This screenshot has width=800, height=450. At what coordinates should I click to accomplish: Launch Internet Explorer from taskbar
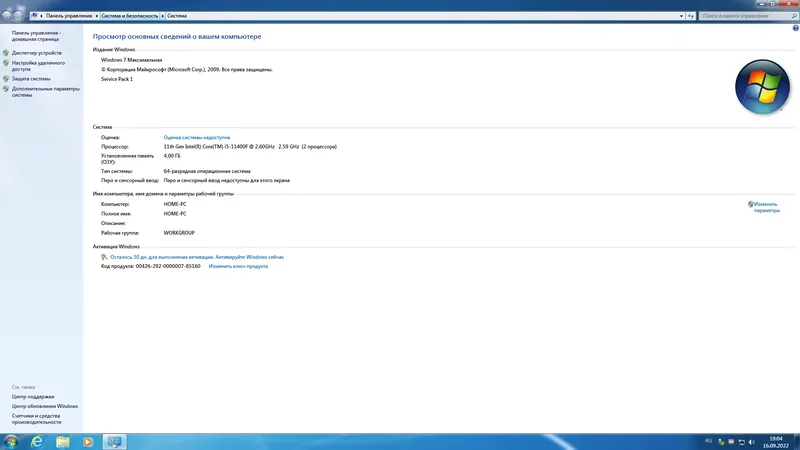point(37,442)
